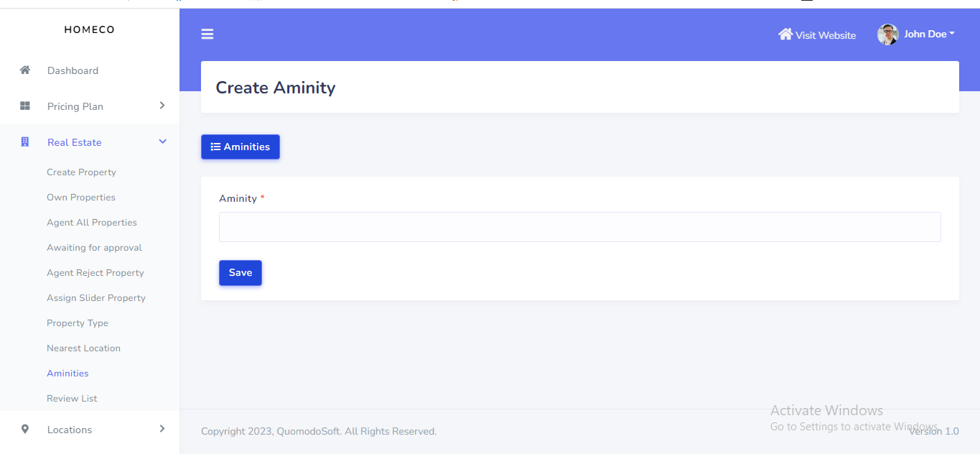Expand the Pricing Plan submenu chevron
This screenshot has width=980, height=454.
point(162,106)
